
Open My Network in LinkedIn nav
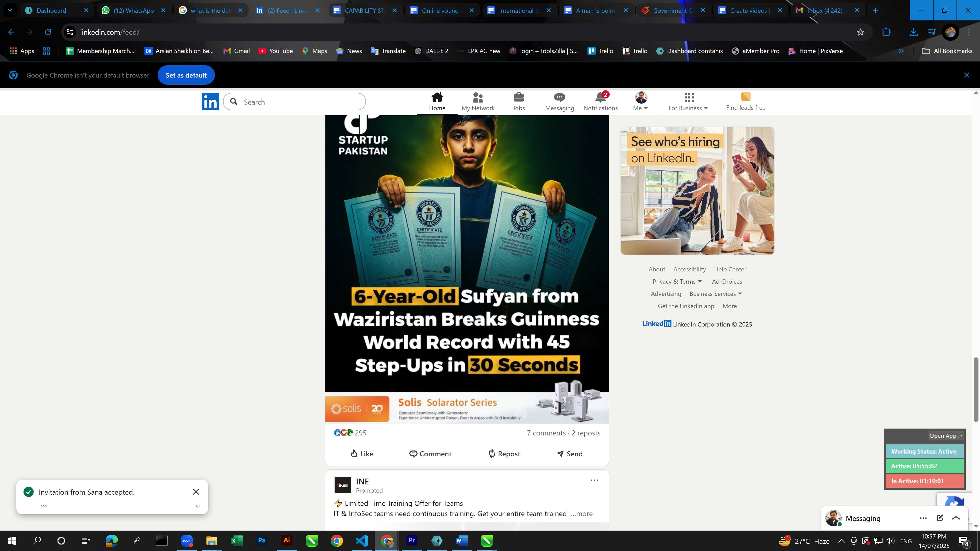tap(478, 102)
